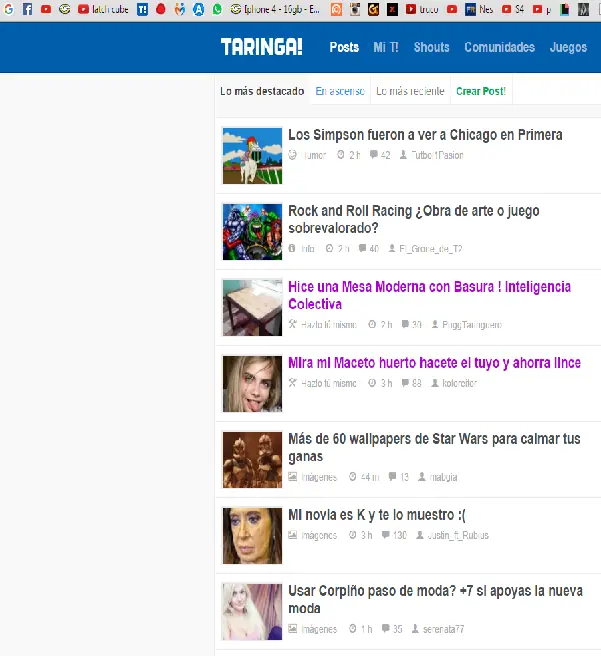Open 'Mira mi Maceto huerto' post
The width and height of the screenshot is (601, 656).
pos(435,363)
